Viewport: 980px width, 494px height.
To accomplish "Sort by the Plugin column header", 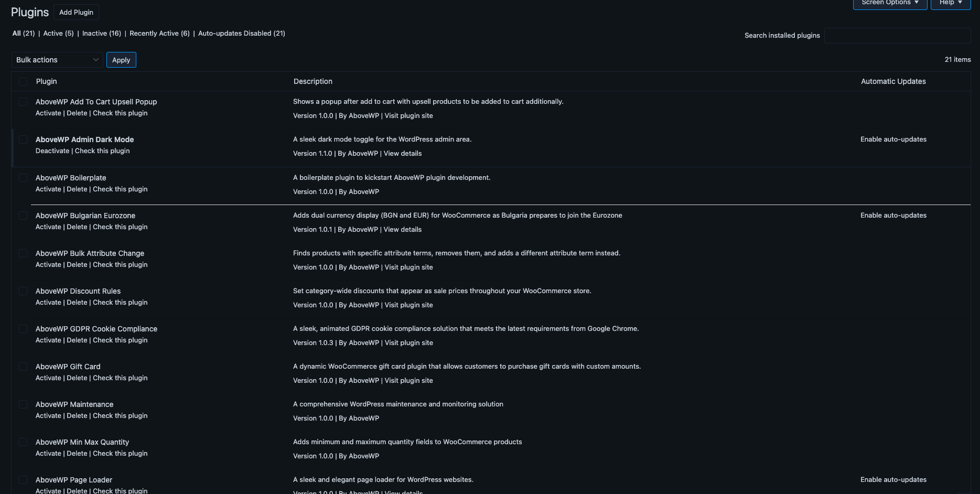I will [x=47, y=82].
